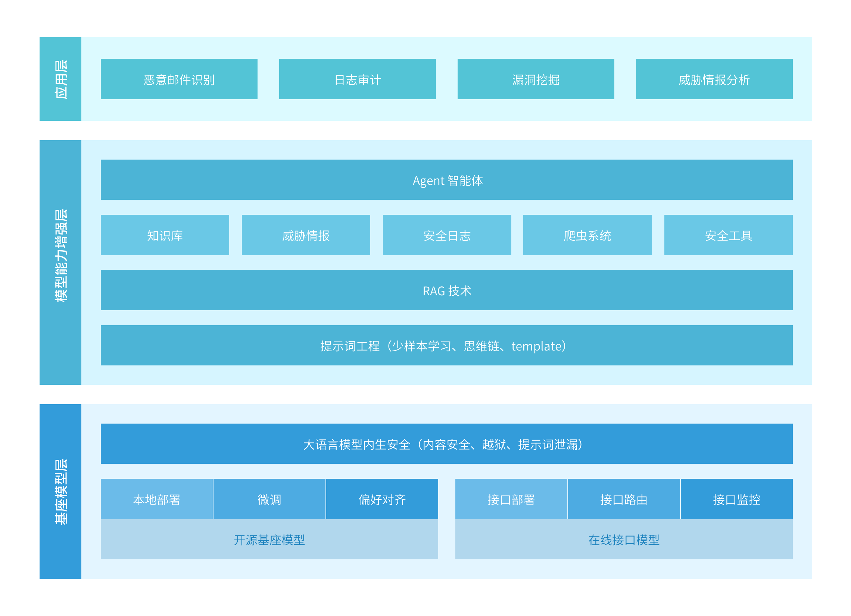Select the 日志审计 block
The height and width of the screenshot is (616, 851).
tap(357, 79)
